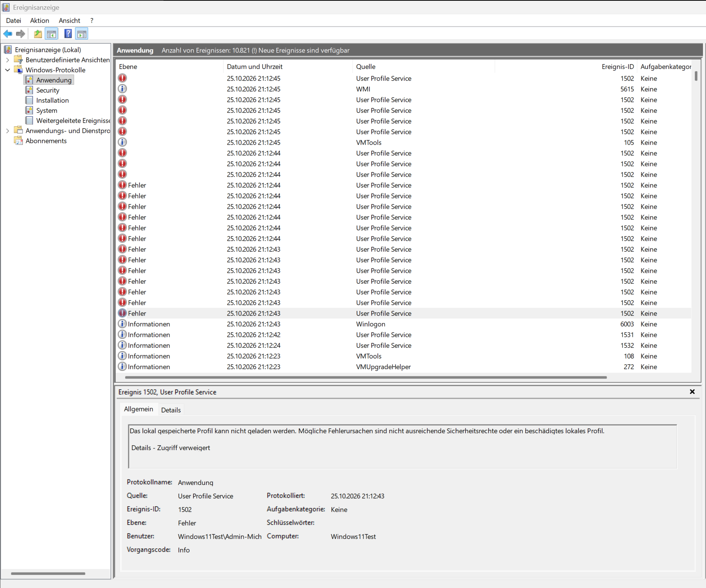Select the Winlogon event 6003 row
This screenshot has height=588, width=706.
[x=404, y=324]
